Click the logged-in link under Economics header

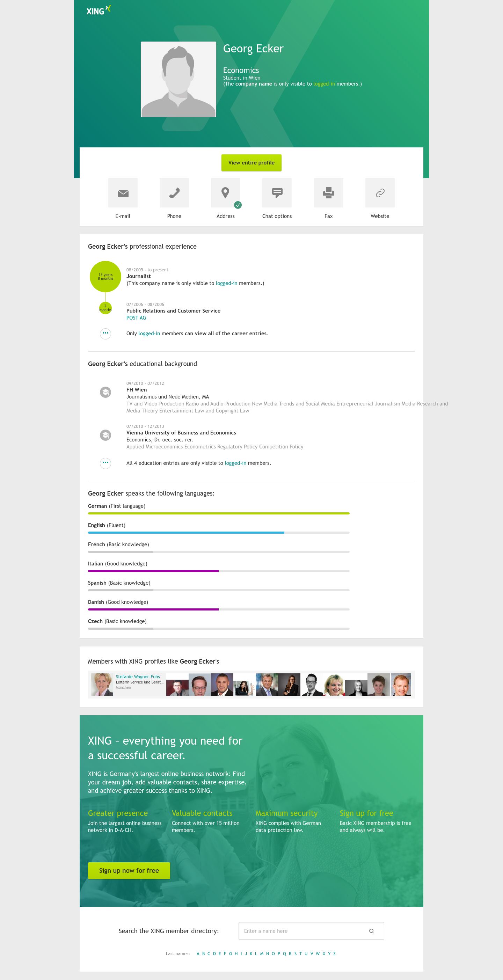point(324,84)
